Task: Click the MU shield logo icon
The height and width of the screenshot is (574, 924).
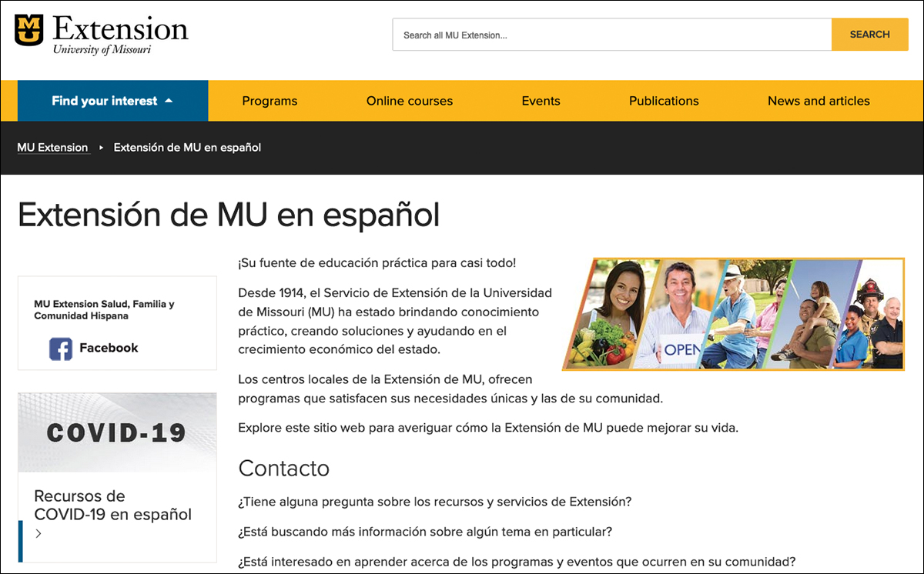Action: click(x=29, y=31)
